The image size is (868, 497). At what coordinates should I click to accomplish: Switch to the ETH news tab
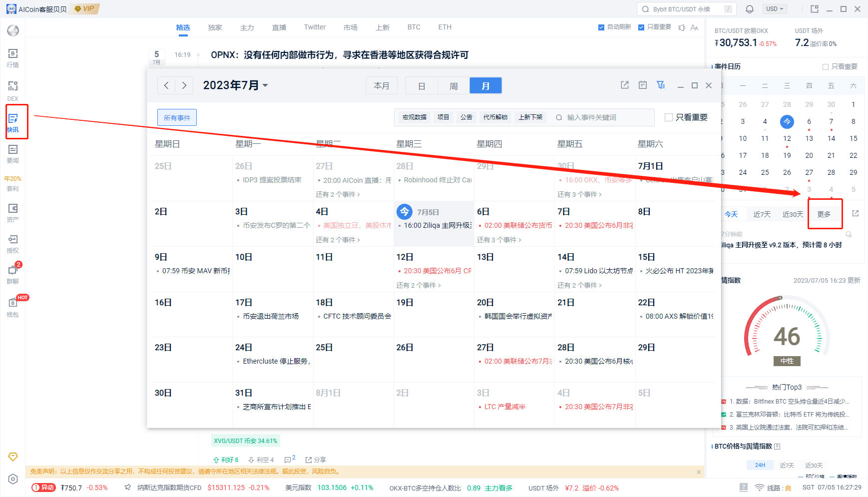coord(445,27)
